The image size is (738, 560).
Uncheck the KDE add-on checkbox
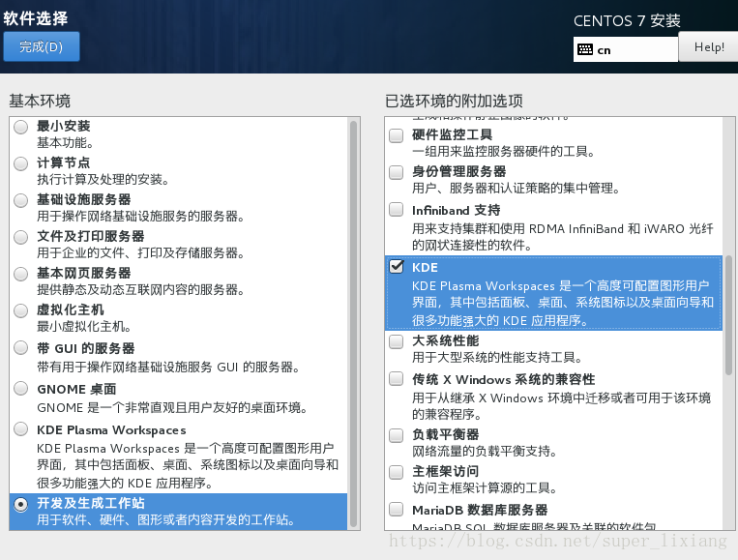pos(397,267)
